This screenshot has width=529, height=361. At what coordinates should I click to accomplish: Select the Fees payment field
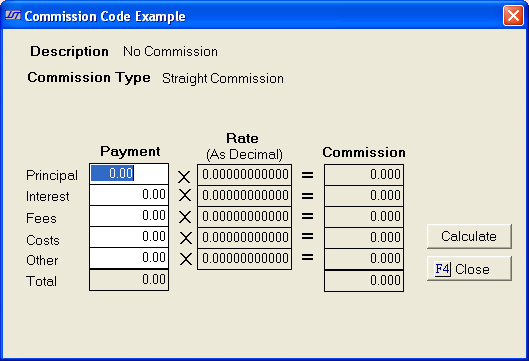pos(129,216)
